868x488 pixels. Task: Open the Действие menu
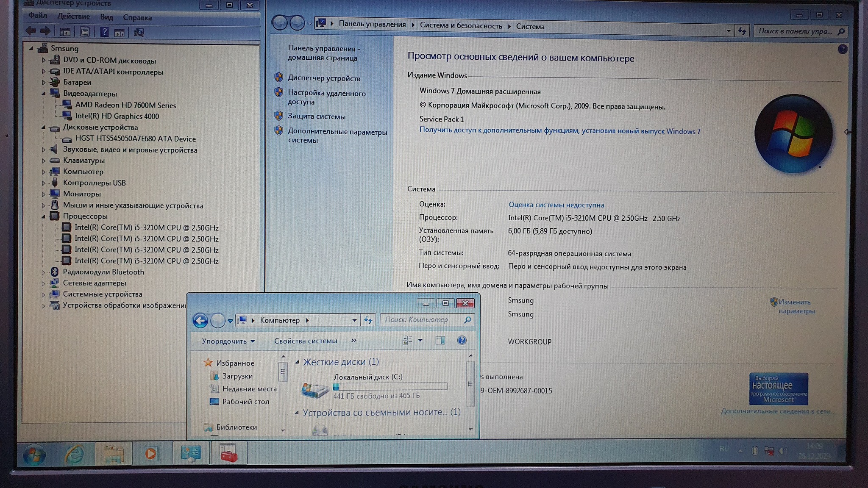pos(74,17)
